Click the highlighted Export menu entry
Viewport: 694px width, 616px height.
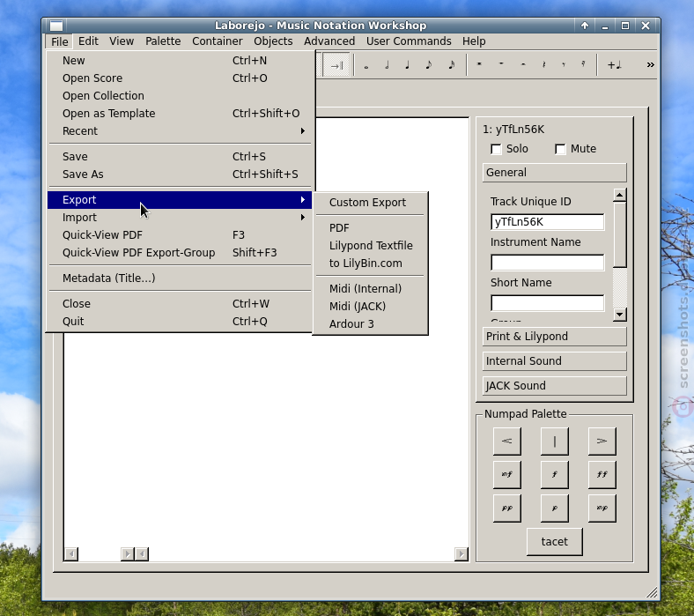pyautogui.click(x=180, y=200)
